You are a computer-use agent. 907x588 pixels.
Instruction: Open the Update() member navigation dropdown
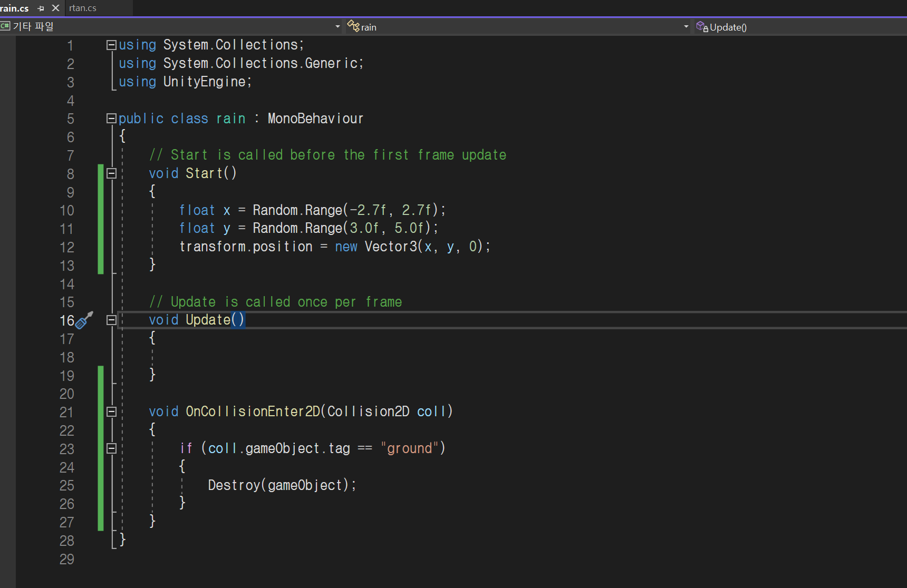[800, 26]
